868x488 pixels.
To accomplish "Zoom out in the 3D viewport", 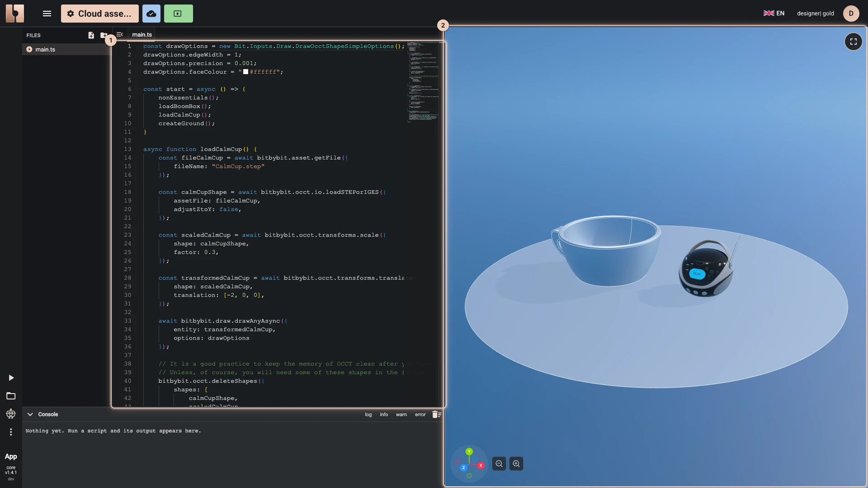I will pyautogui.click(x=499, y=464).
